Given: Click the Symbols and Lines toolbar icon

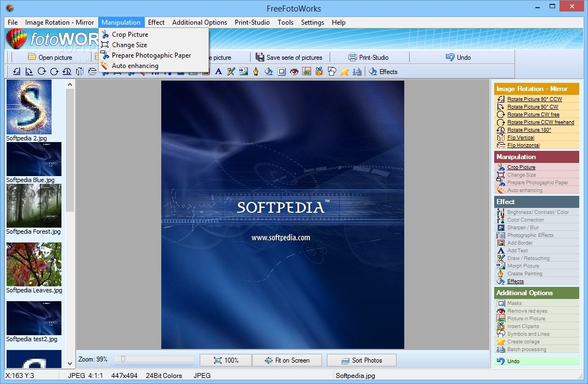Looking at the screenshot, I should (332, 71).
